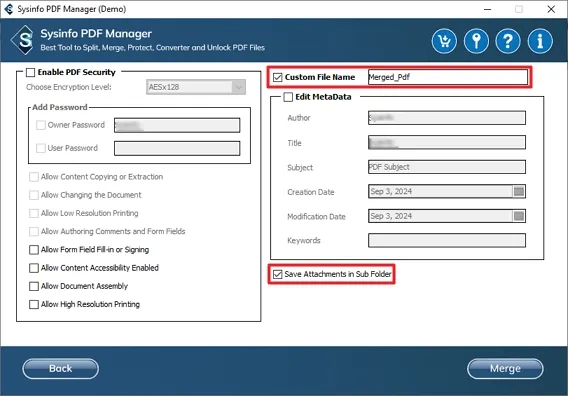Click the Owner Password field
The height and width of the screenshot is (396, 568).
point(177,125)
